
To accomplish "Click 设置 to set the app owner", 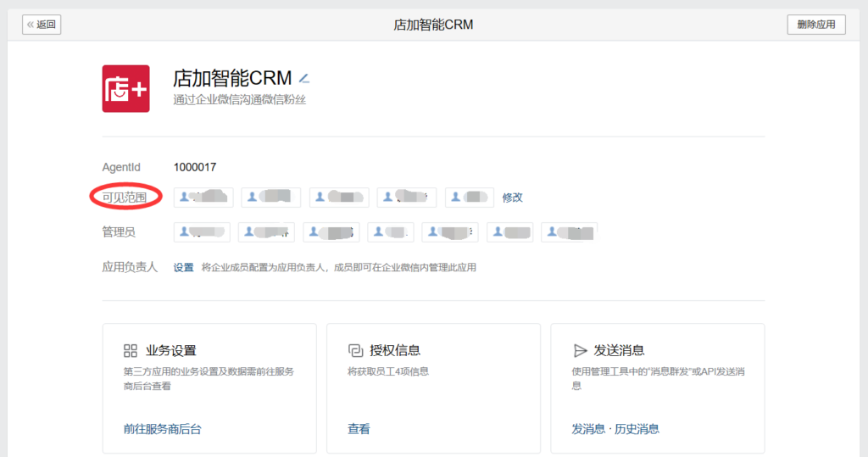I will pyautogui.click(x=183, y=268).
